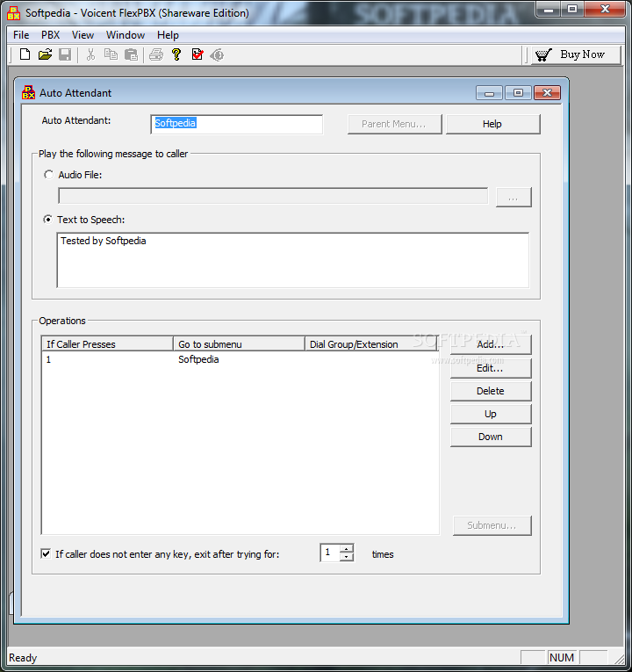Image resolution: width=632 pixels, height=672 pixels.
Task: Open file using the folder toolbar icon
Action: pos(45,54)
